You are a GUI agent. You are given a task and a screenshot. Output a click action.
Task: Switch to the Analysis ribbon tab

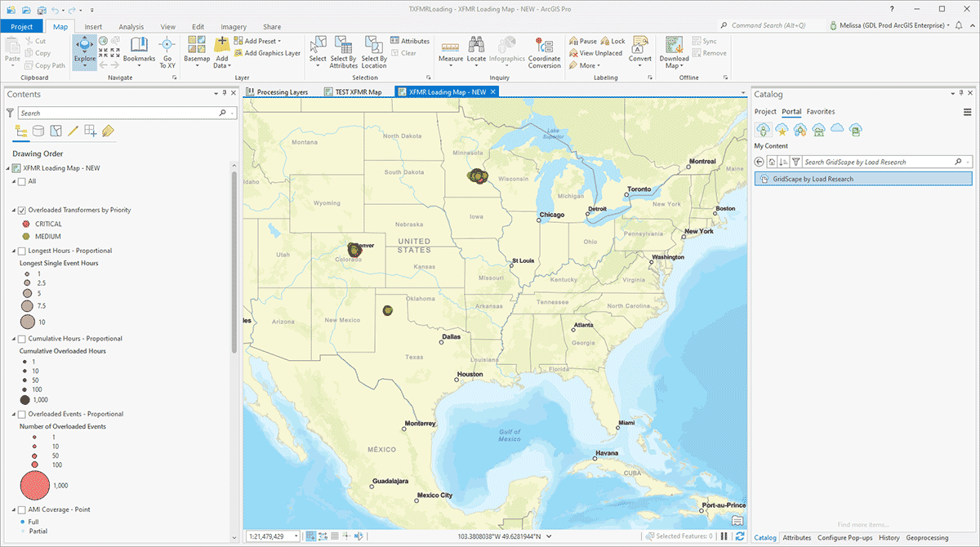click(x=131, y=27)
